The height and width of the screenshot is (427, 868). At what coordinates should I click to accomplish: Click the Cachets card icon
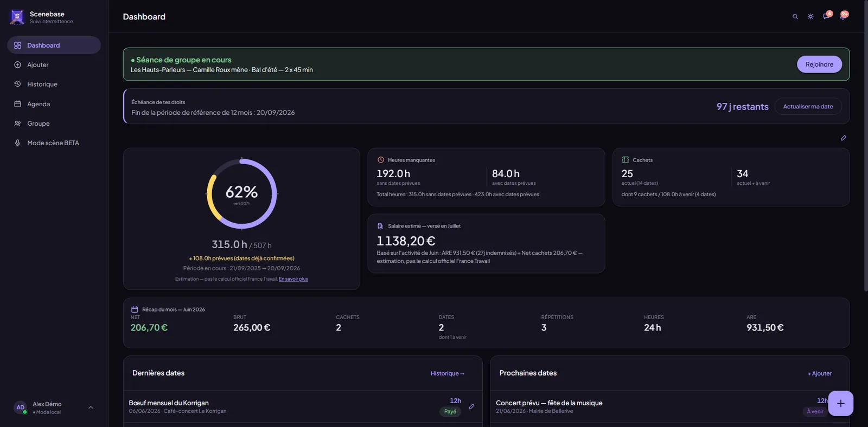626,160
